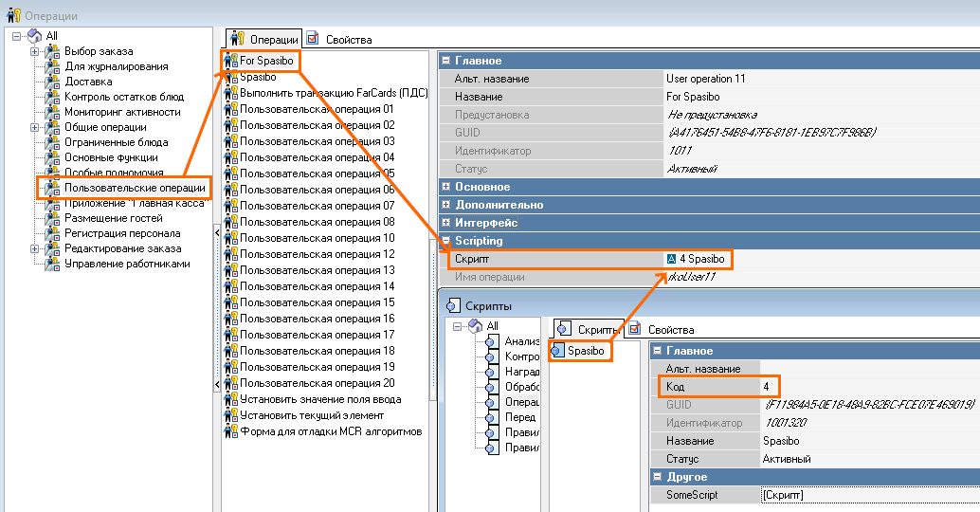The height and width of the screenshot is (512, 980).
Task: Click the Свойства tab icon in Операции panel
Action: tap(313, 39)
